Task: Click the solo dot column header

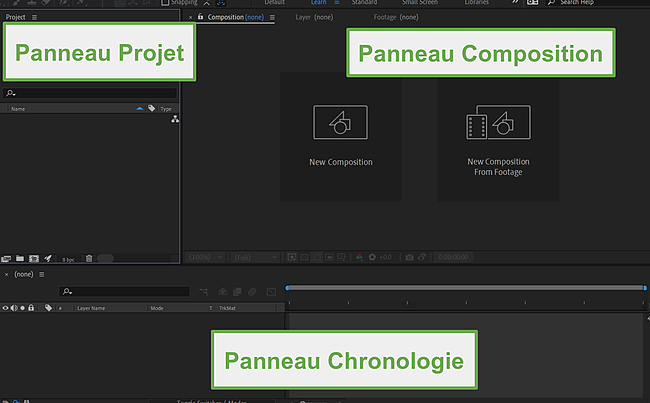Action: pos(22,308)
